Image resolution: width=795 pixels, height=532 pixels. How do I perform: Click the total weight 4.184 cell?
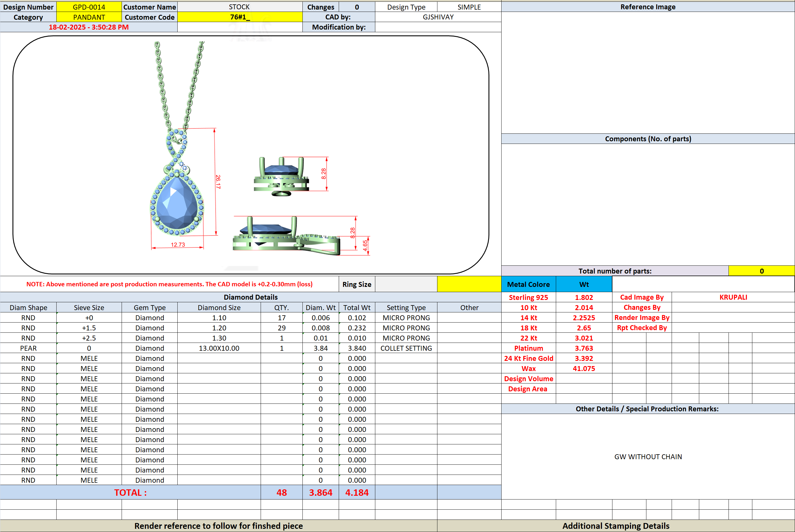coord(357,492)
